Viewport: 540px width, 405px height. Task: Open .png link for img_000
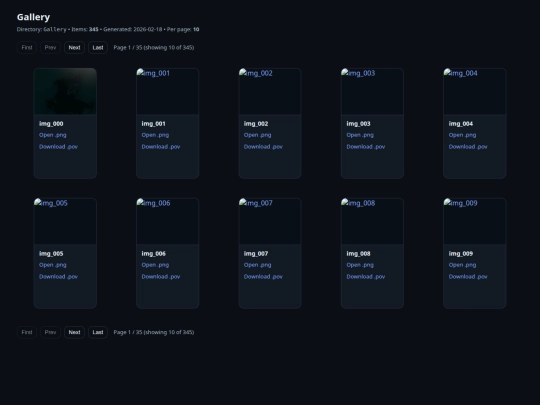click(53, 135)
